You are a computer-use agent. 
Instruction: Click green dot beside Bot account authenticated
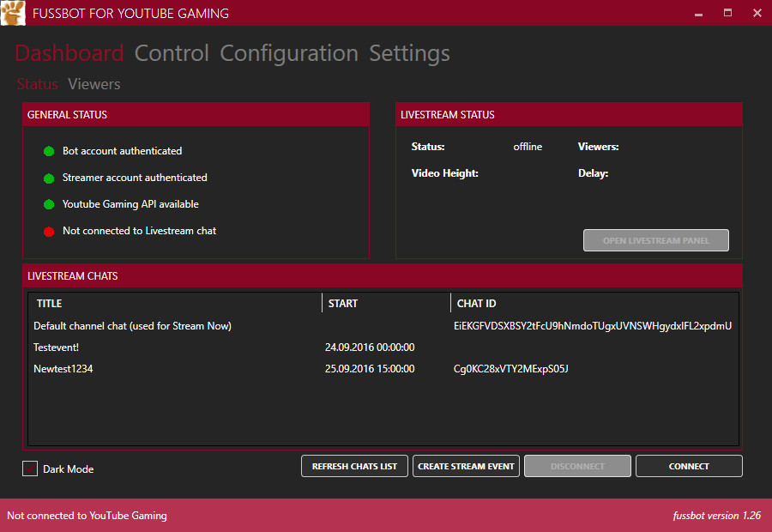click(49, 152)
